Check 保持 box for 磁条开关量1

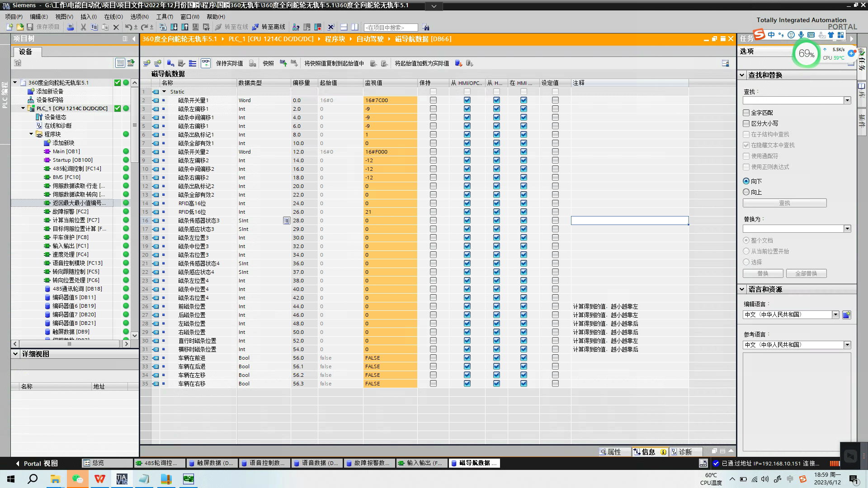pyautogui.click(x=433, y=100)
